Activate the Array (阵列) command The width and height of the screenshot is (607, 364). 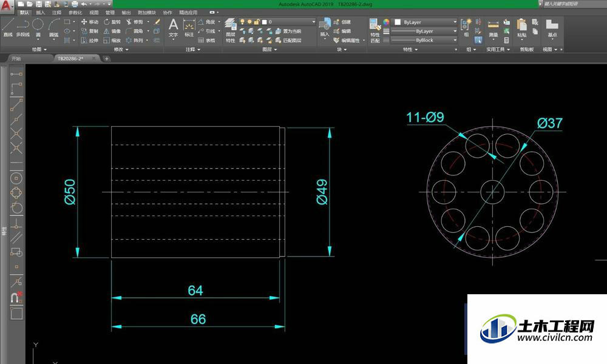tap(135, 40)
